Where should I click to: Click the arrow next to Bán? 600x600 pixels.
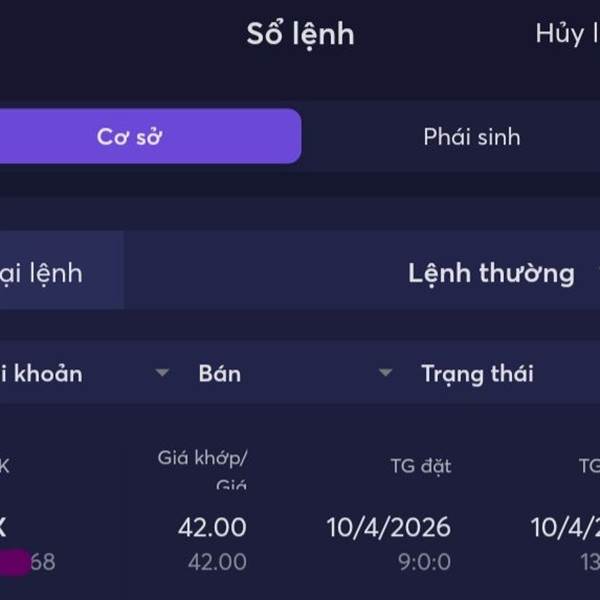385,374
